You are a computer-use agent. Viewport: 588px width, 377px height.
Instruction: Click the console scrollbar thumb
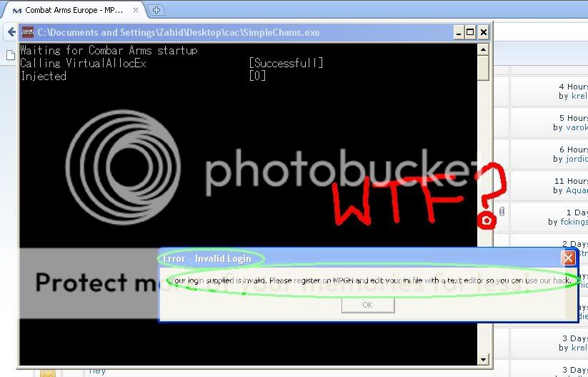483,68
